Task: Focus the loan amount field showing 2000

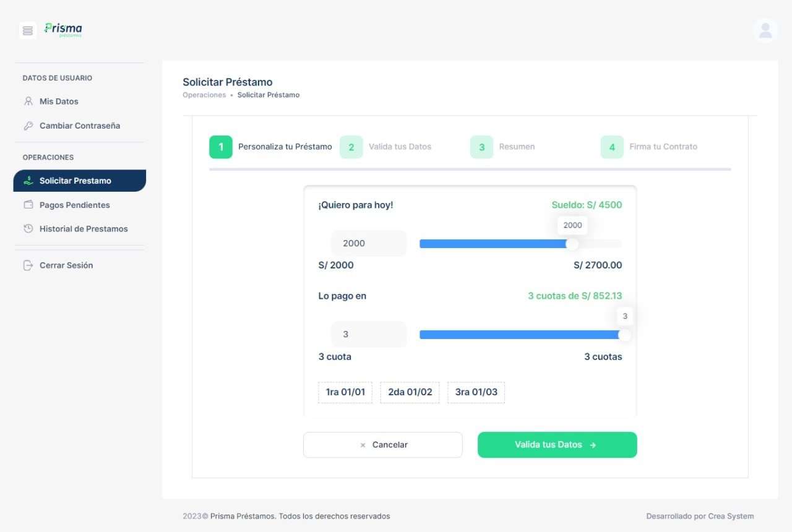Action: click(x=369, y=244)
